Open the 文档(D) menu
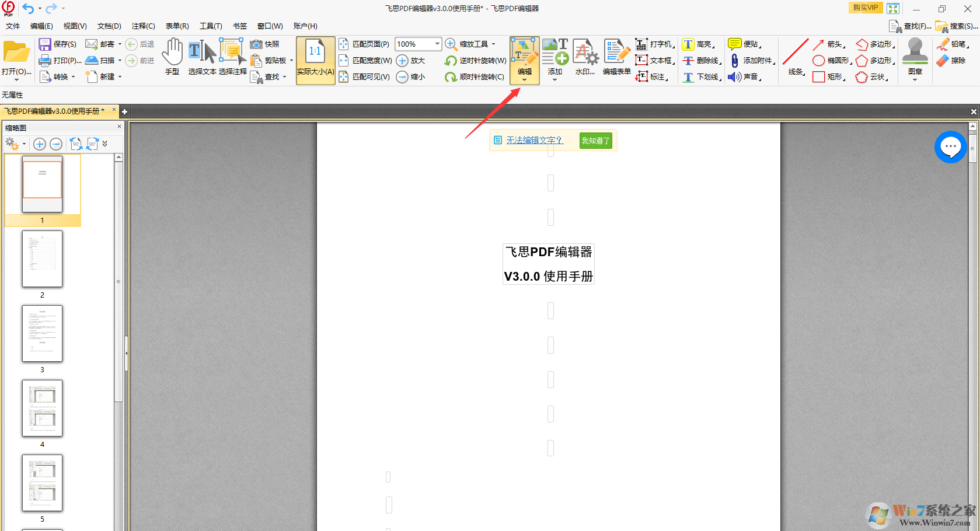The image size is (980, 531). point(109,26)
